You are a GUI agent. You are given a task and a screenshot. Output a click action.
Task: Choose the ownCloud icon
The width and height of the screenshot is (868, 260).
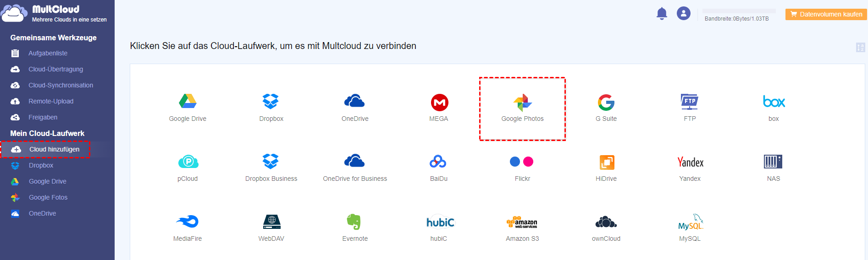click(606, 222)
